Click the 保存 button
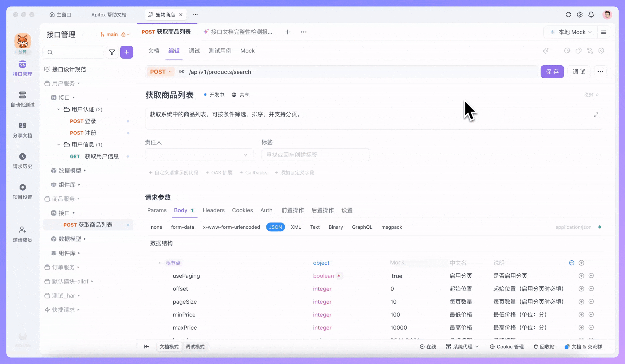Screen dimensions: 625x364 (x=552, y=72)
